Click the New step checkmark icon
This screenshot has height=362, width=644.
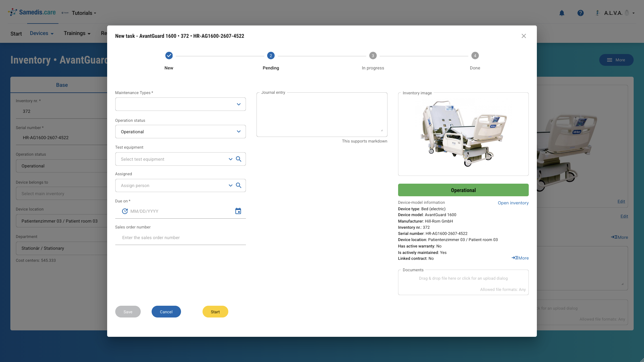[169, 55]
